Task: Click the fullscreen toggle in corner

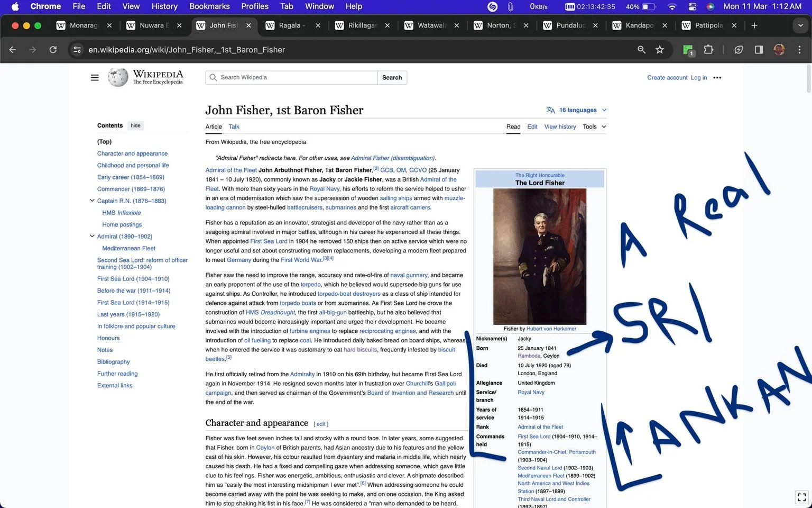Action: tap(802, 497)
